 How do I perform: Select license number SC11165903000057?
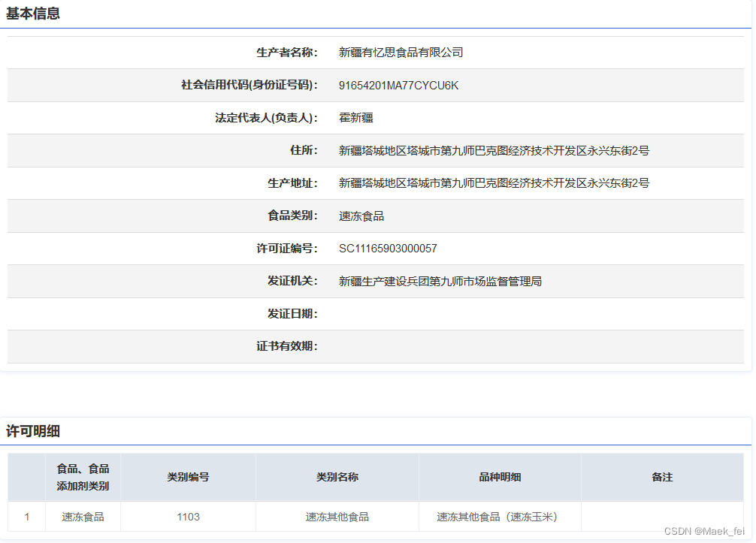point(388,249)
